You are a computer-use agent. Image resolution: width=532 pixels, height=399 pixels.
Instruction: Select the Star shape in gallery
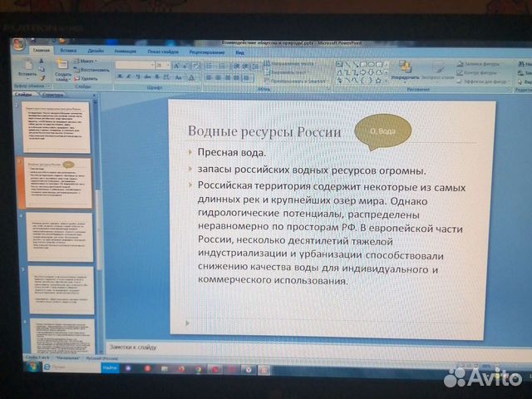tap(378, 81)
